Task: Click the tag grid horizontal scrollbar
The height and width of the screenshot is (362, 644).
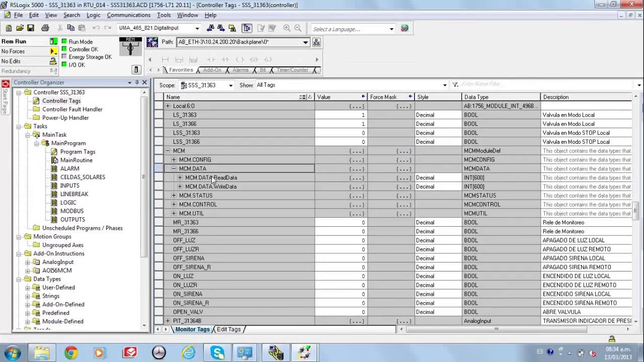Action: click(496, 329)
